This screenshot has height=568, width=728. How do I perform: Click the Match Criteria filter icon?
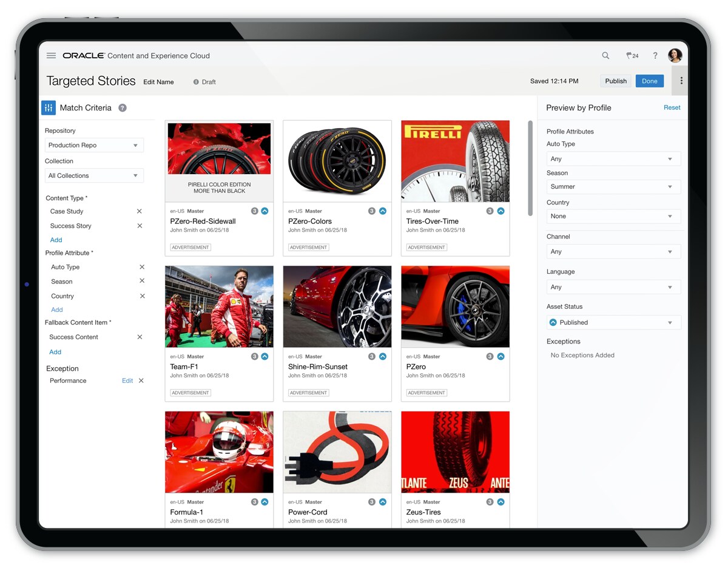click(x=49, y=108)
